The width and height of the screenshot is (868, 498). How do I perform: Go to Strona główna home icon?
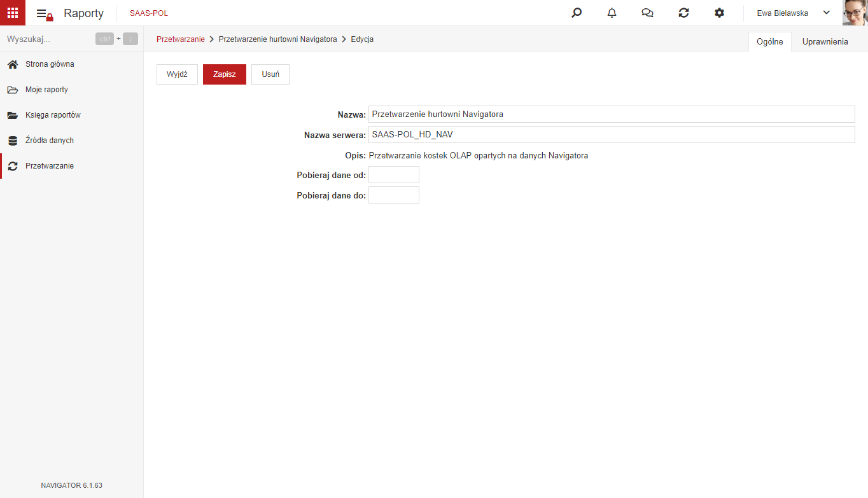click(12, 64)
